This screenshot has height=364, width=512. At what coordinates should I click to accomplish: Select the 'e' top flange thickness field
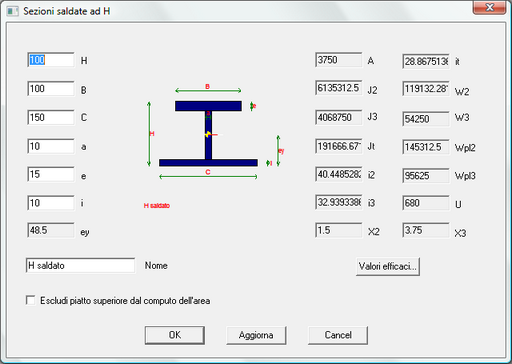pyautogui.click(x=51, y=174)
